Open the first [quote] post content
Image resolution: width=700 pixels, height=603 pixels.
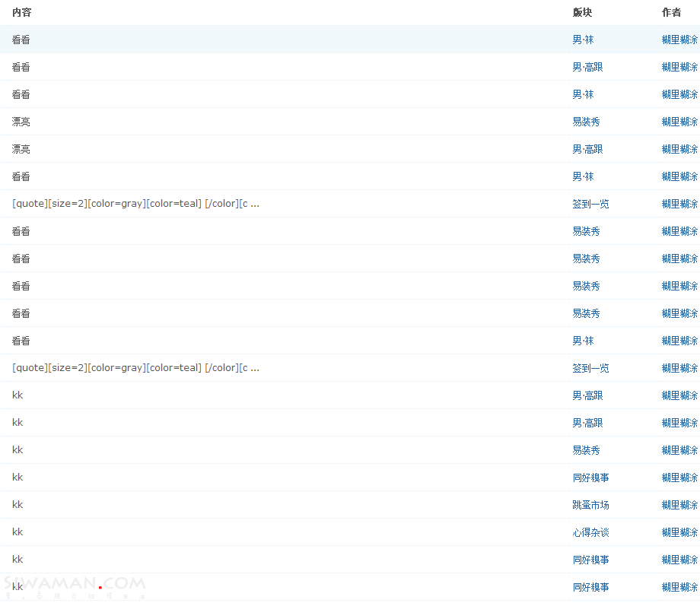(135, 204)
